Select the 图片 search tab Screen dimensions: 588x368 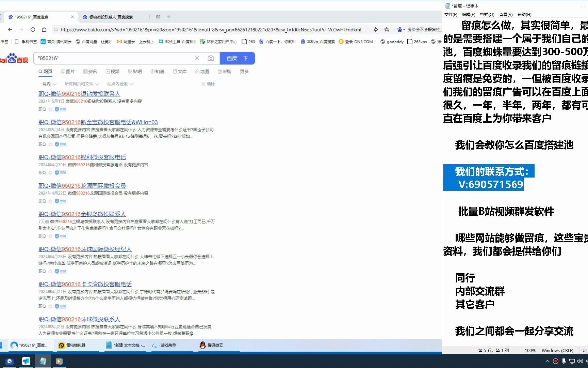pyautogui.click(x=68, y=72)
